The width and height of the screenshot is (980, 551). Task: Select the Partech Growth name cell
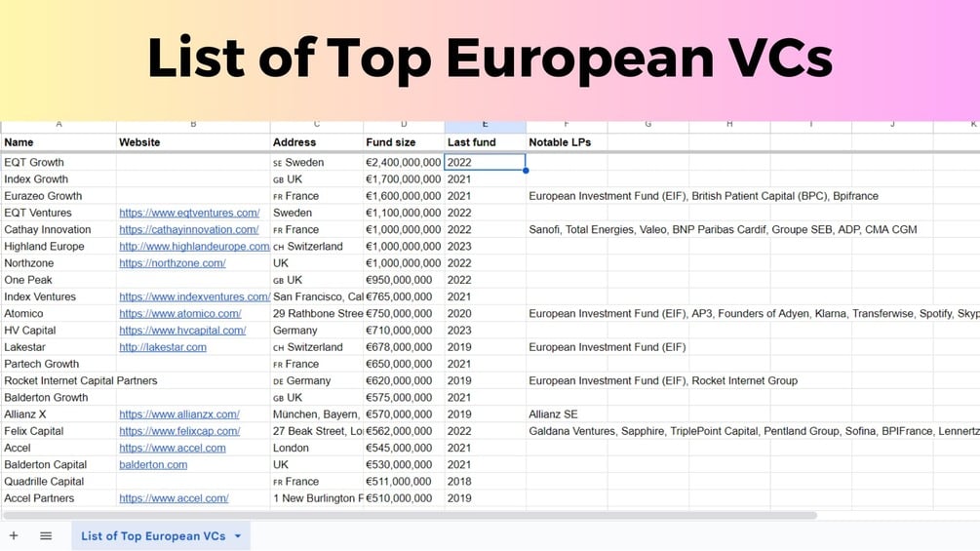59,364
